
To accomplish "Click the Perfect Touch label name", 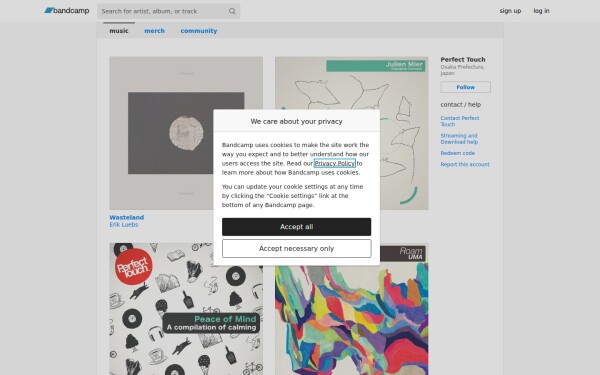I will point(463,59).
